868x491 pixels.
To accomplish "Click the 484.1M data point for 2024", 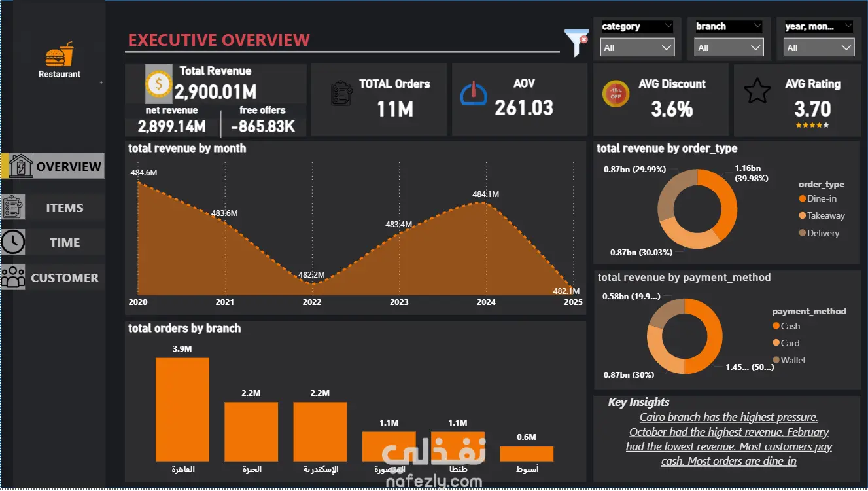I will point(486,203).
